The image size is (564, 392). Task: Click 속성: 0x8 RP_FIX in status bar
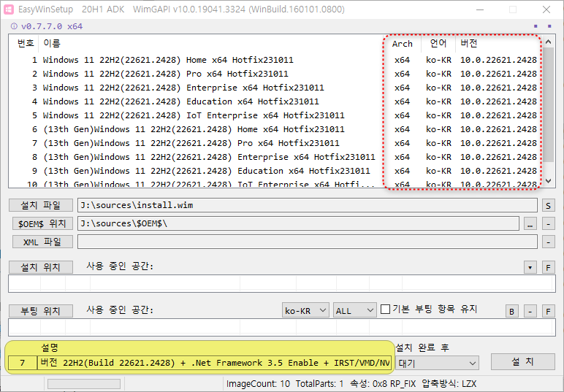[x=383, y=384]
